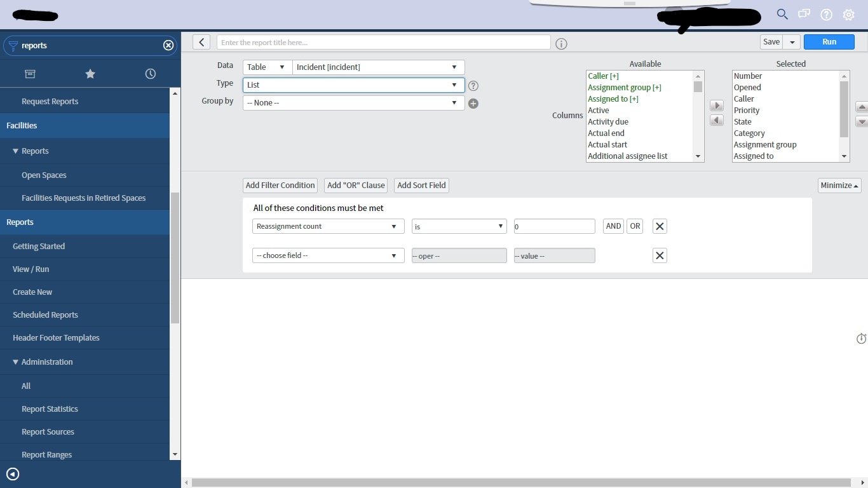The width and height of the screenshot is (868, 488).
Task: Run the incident report
Action: [x=829, y=41]
